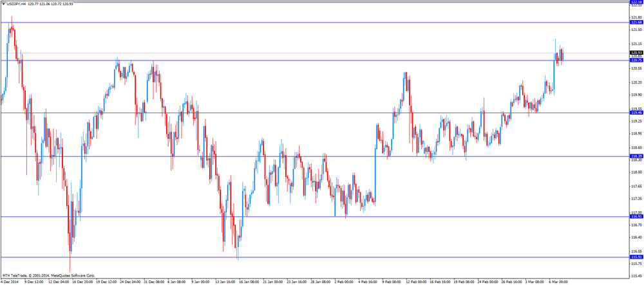Click the 13 Jan 16:00 time label

click(x=225, y=282)
